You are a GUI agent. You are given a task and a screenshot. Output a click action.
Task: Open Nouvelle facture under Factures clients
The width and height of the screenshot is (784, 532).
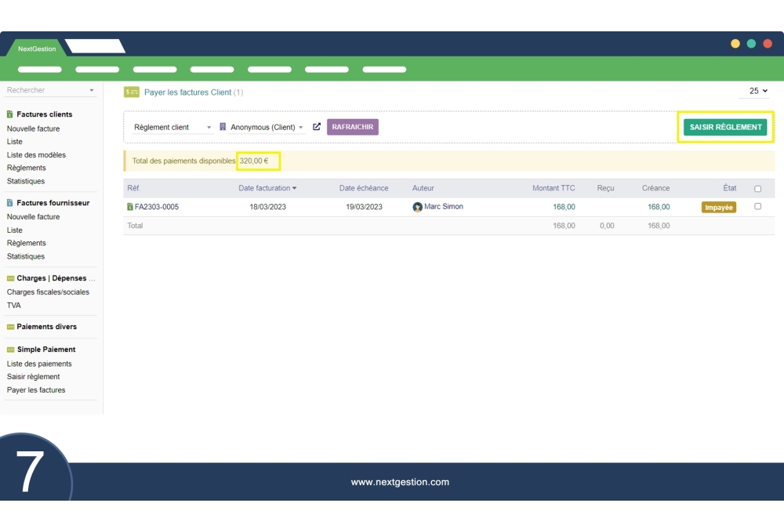point(33,128)
